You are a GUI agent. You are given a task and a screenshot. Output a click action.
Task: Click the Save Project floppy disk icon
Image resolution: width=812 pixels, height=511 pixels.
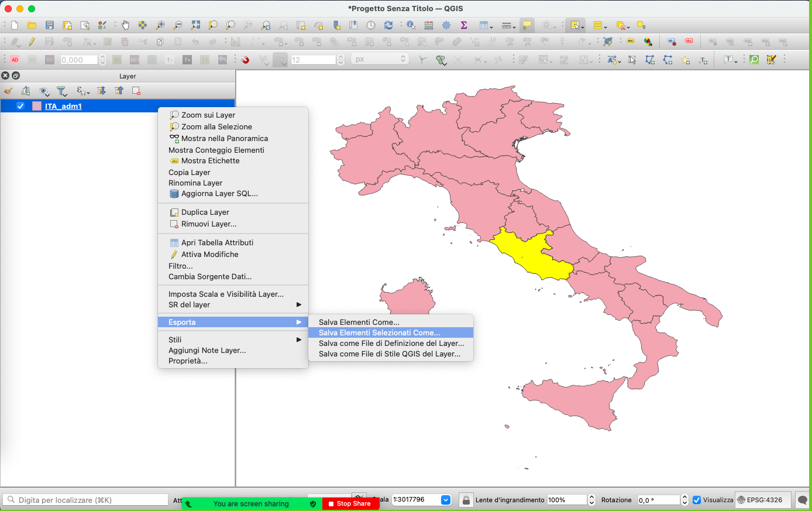tap(50, 25)
